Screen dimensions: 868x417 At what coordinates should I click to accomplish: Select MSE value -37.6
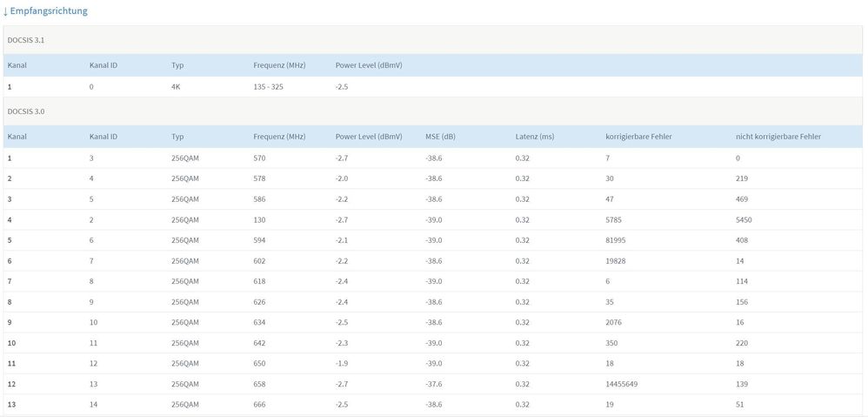(x=433, y=384)
